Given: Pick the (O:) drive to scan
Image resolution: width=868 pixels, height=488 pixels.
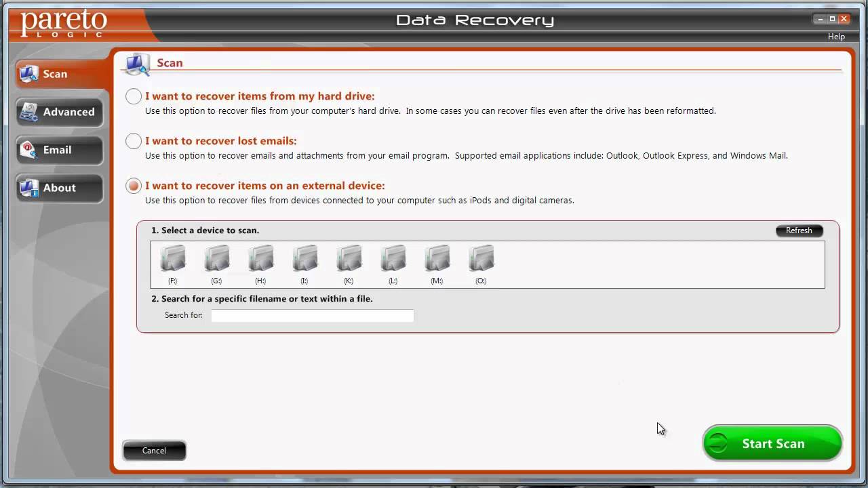Looking at the screenshot, I should point(481,264).
